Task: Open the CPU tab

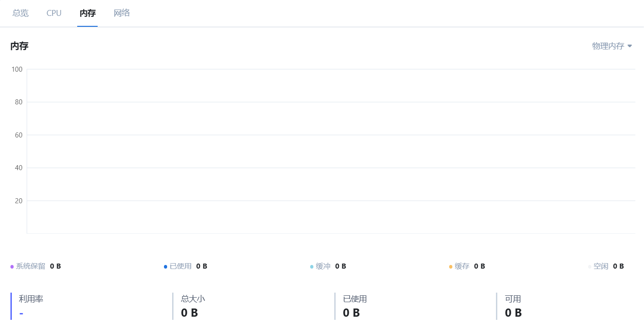Action: [x=54, y=13]
